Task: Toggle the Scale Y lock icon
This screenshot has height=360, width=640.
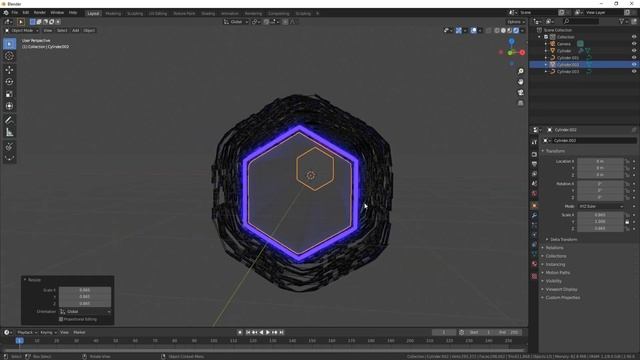Action: pyautogui.click(x=627, y=222)
